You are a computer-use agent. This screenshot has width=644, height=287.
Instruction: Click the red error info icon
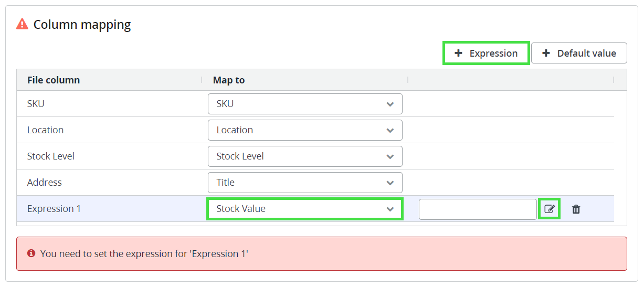31,253
